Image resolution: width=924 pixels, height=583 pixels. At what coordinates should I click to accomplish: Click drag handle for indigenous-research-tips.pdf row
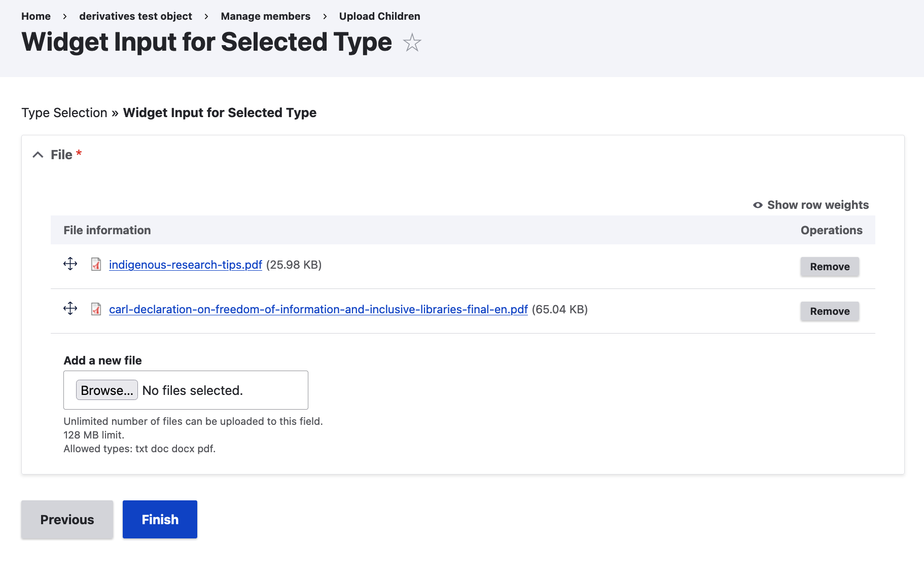click(x=70, y=264)
